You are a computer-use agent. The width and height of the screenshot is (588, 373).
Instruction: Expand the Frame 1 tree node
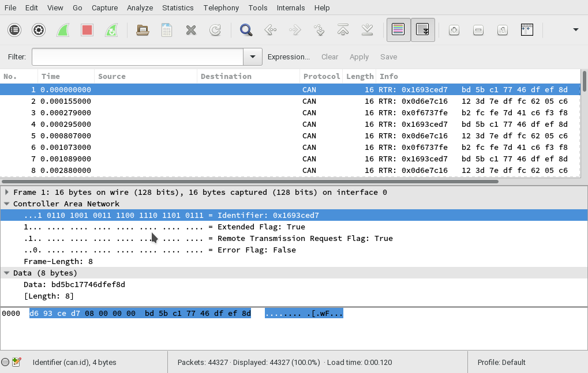pos(6,192)
